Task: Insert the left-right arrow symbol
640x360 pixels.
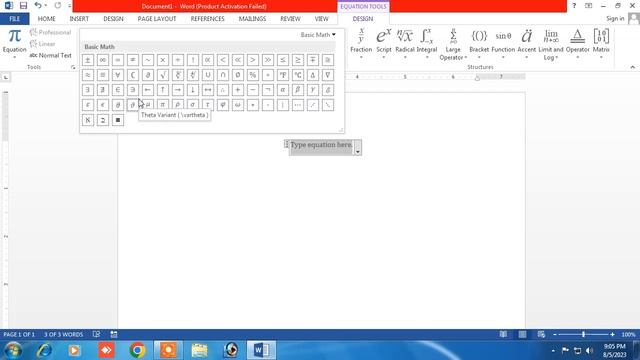Action: pyautogui.click(x=208, y=90)
